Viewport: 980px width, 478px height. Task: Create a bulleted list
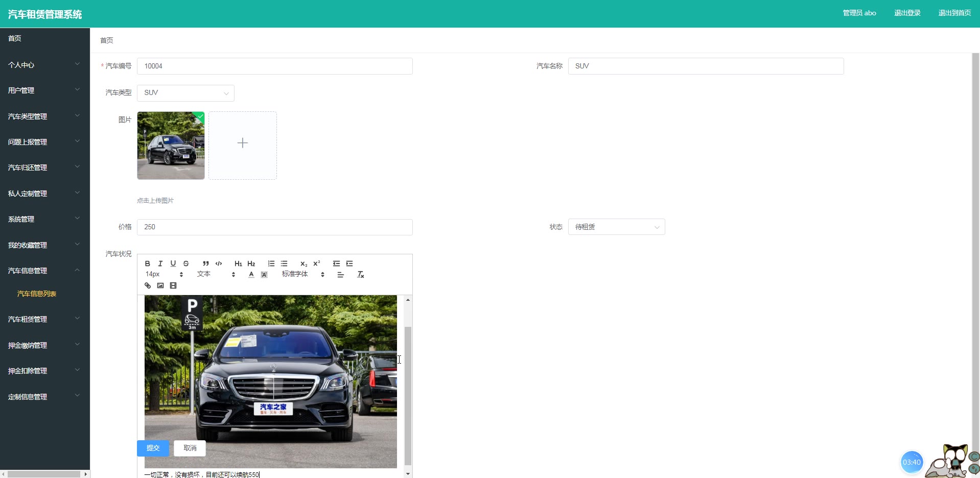click(x=284, y=264)
